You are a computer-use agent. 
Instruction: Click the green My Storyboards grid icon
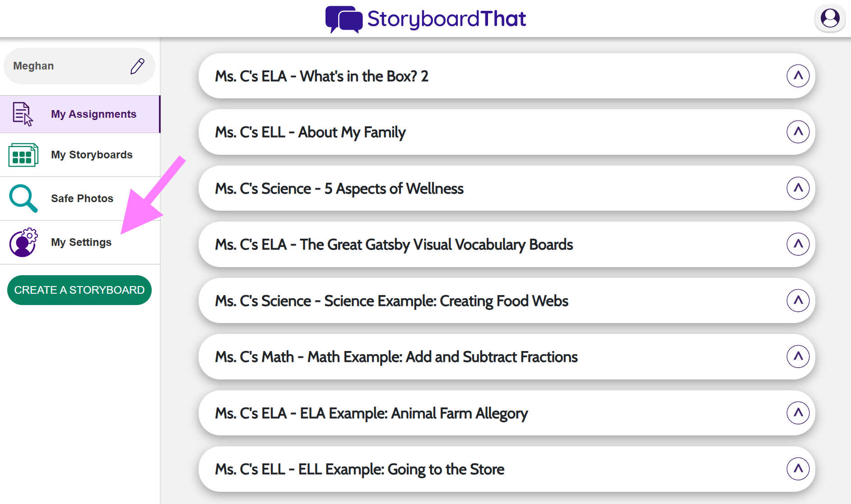click(x=23, y=155)
